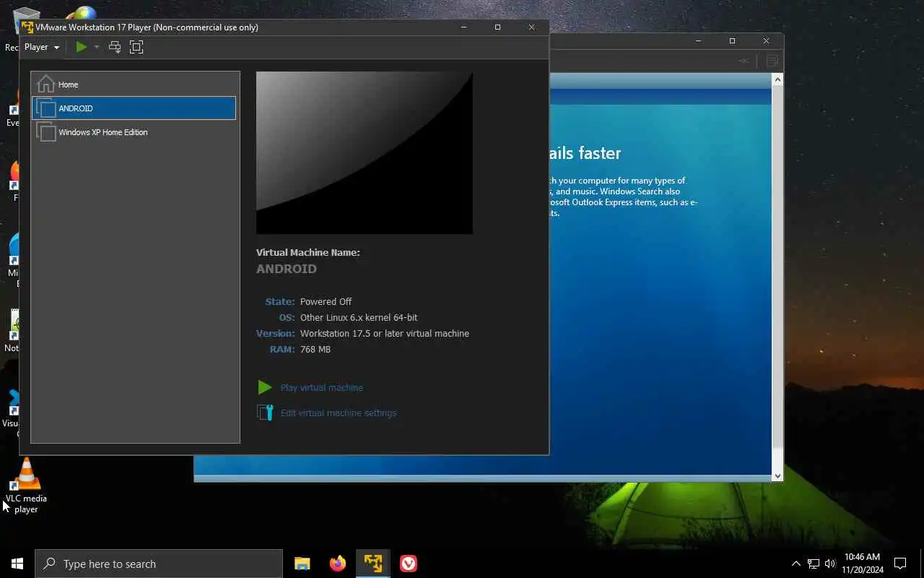Open the Player menu dropdown
The image size is (924, 578).
click(x=42, y=47)
